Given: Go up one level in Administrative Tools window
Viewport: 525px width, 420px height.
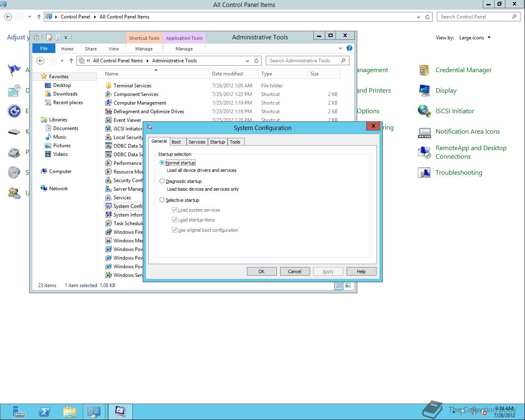Looking at the screenshot, I should (x=71, y=61).
